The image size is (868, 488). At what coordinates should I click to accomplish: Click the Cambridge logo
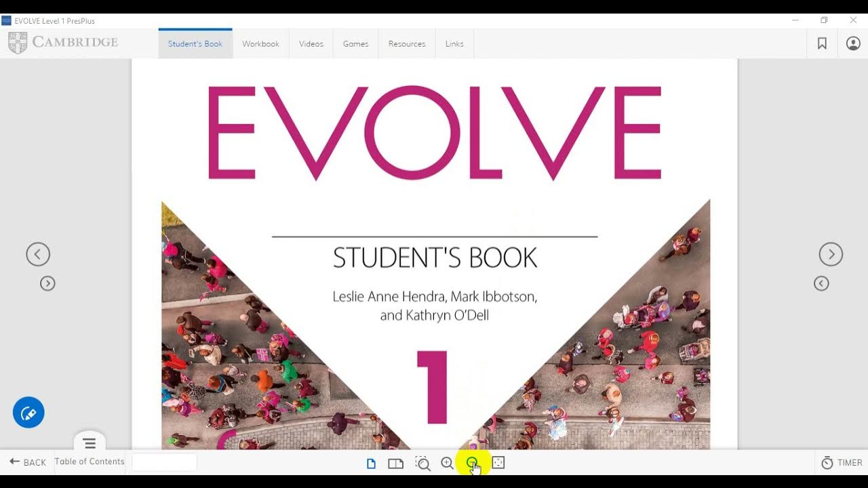pyautogui.click(x=63, y=43)
